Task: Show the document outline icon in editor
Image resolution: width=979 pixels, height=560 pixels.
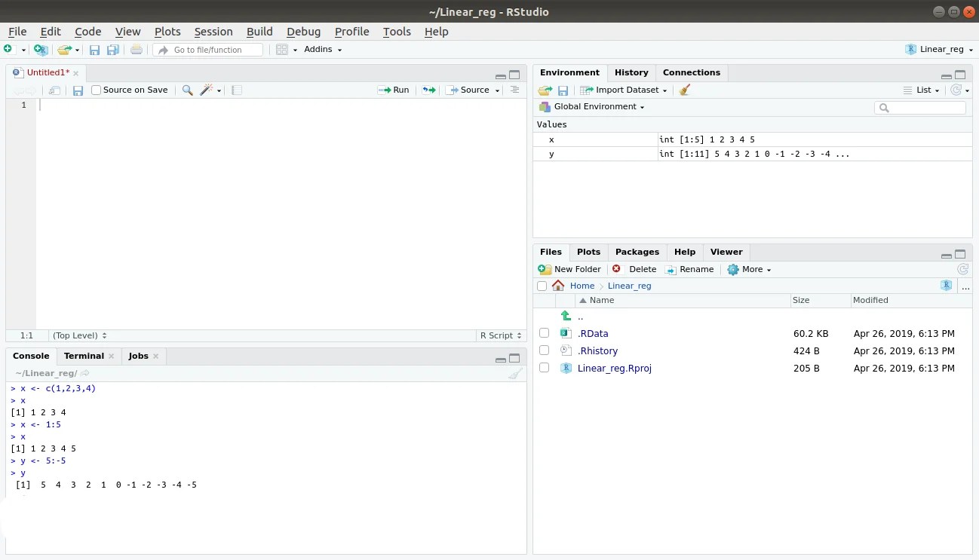Action: 515,90
